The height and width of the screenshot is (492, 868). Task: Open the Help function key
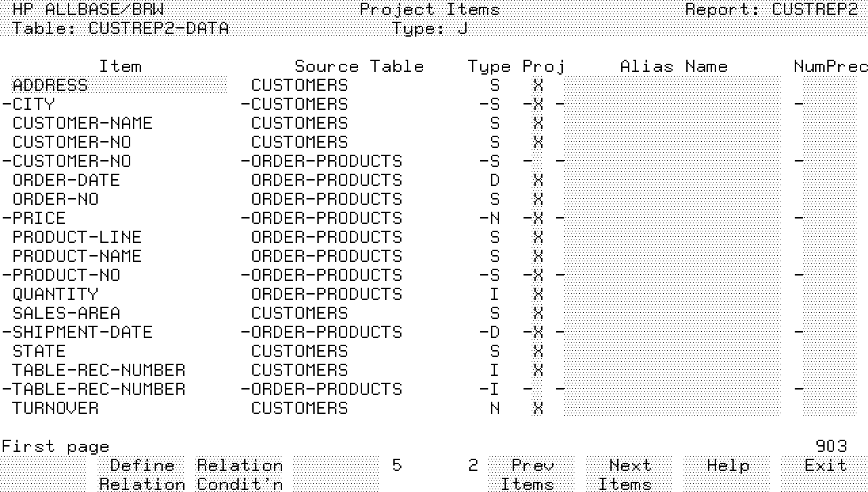coord(727,466)
